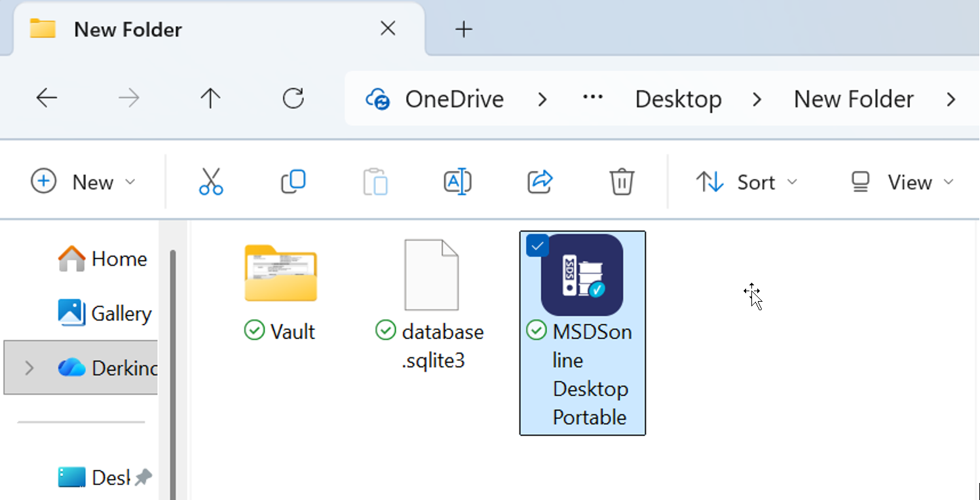The height and width of the screenshot is (500, 980).
Task: Click the Copy icon in toolbar
Action: click(293, 182)
